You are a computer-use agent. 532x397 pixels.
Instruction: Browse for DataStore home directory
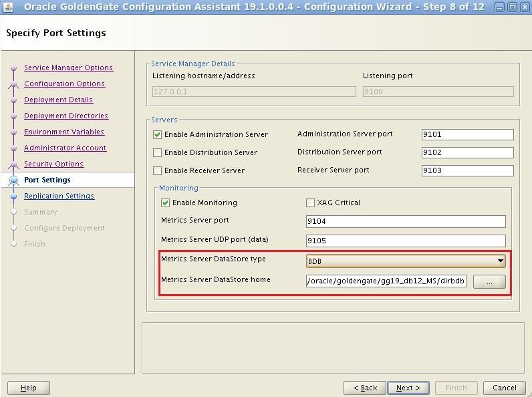coord(489,281)
